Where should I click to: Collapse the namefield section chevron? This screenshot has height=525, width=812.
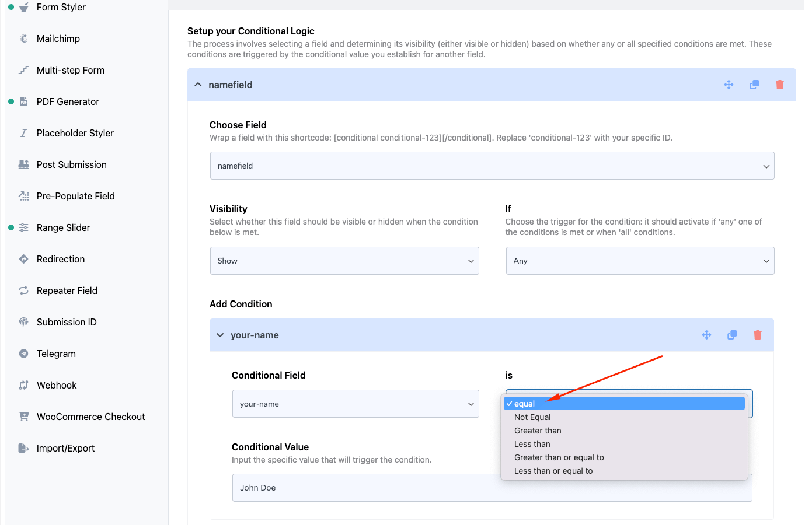(198, 84)
